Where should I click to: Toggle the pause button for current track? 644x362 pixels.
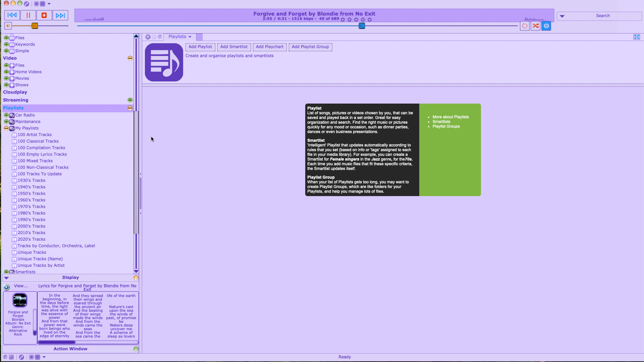(x=28, y=15)
